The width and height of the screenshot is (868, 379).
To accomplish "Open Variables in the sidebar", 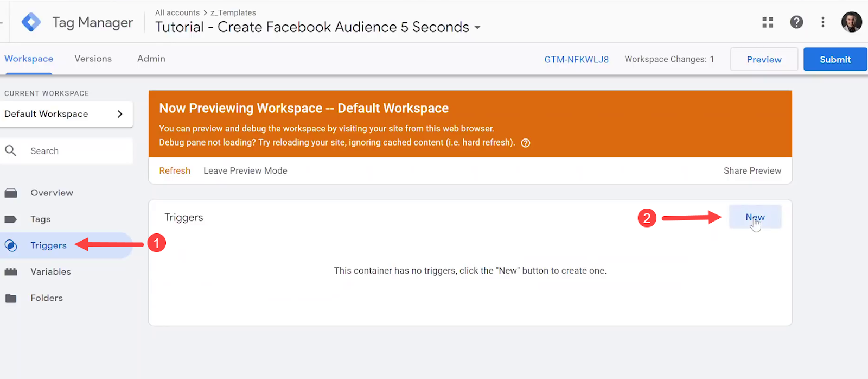I will click(50, 271).
